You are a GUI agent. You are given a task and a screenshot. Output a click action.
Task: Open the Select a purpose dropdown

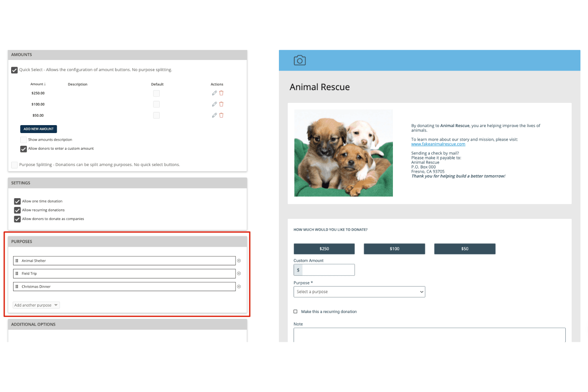(359, 292)
